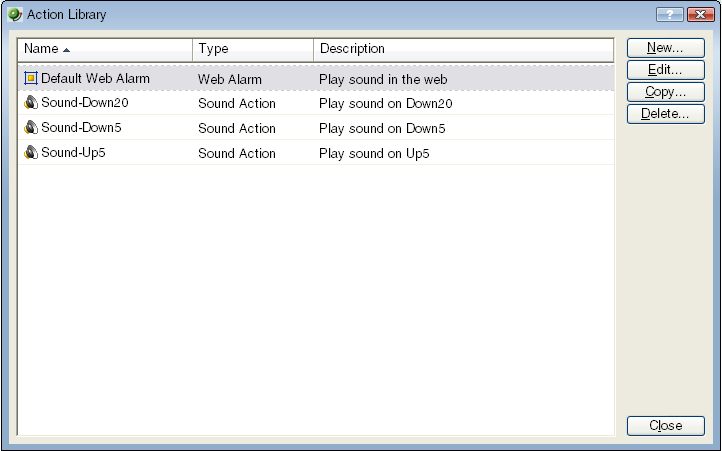Click 'Play sound in the web' description
Screen dimensions: 722x451
383,80
